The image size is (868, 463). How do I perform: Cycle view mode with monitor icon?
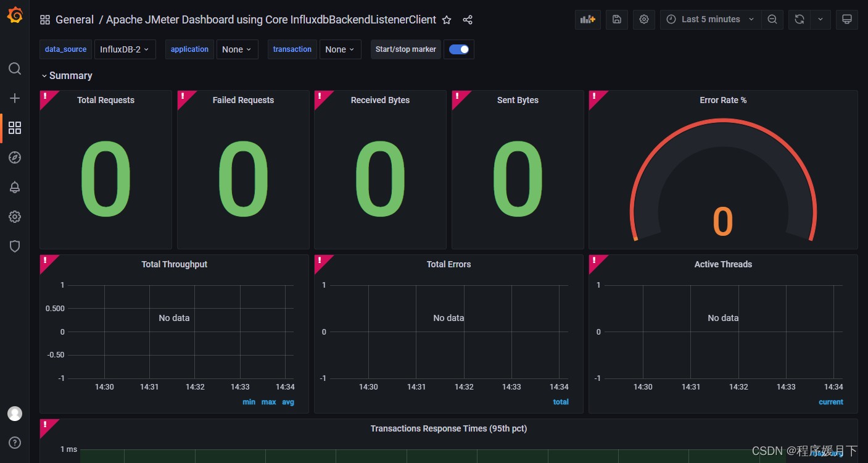coord(847,20)
